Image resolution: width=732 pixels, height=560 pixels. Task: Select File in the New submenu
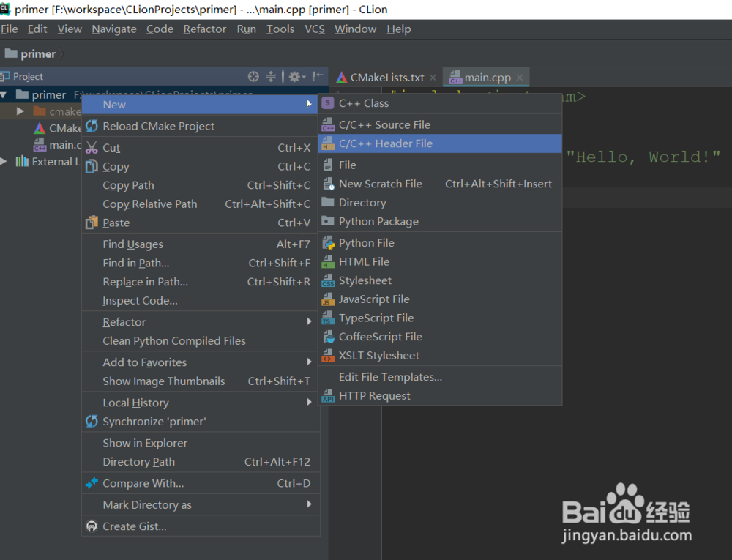click(x=440, y=165)
